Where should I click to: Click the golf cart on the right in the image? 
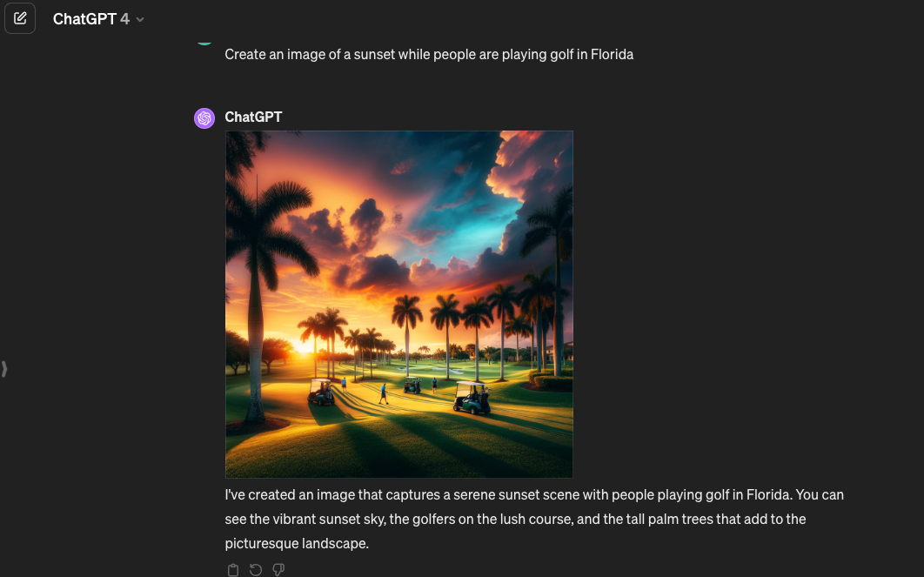click(472, 397)
